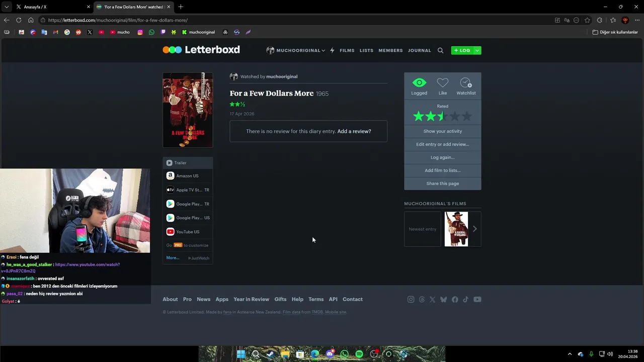Open the Twitch bookmark icon
This screenshot has height=362, width=644.
163,32
